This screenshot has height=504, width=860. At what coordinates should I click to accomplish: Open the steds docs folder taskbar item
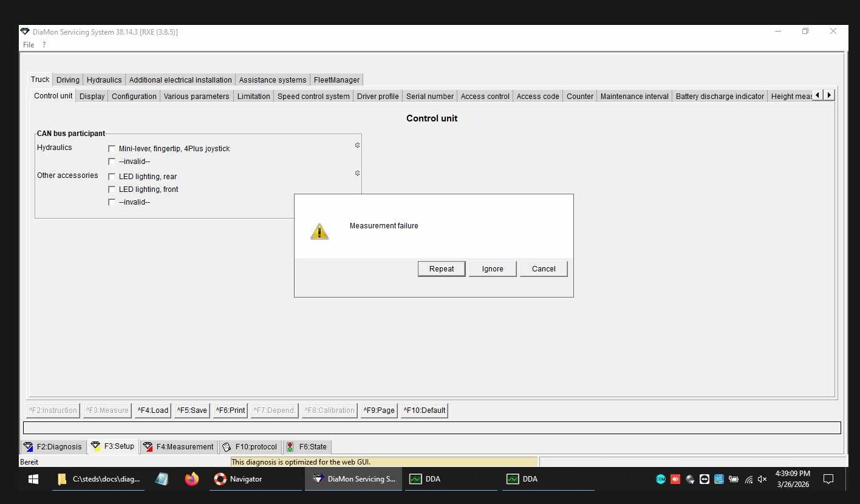[98, 479]
